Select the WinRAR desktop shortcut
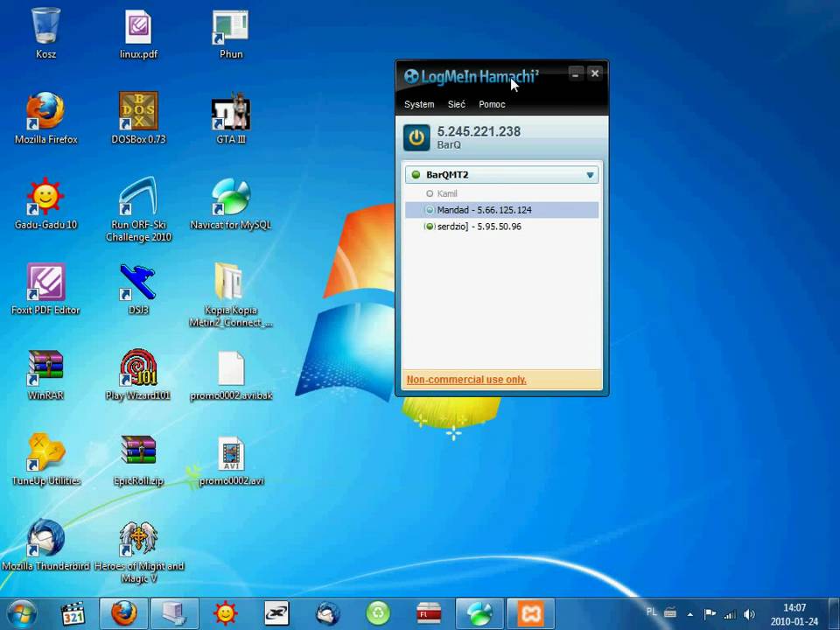This screenshot has width=840, height=630. (45, 374)
